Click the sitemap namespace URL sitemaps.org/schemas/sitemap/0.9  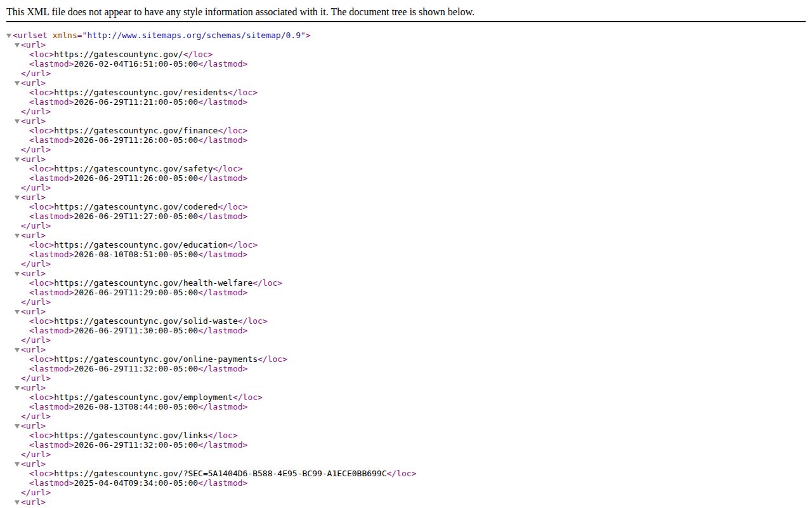pyautogui.click(x=194, y=36)
